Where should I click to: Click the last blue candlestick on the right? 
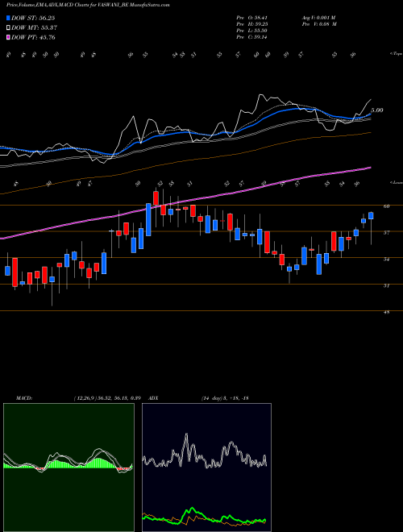(x=371, y=215)
